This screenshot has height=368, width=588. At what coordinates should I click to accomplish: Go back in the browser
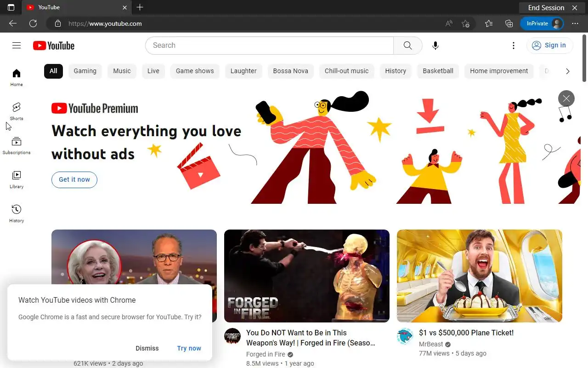pyautogui.click(x=13, y=23)
